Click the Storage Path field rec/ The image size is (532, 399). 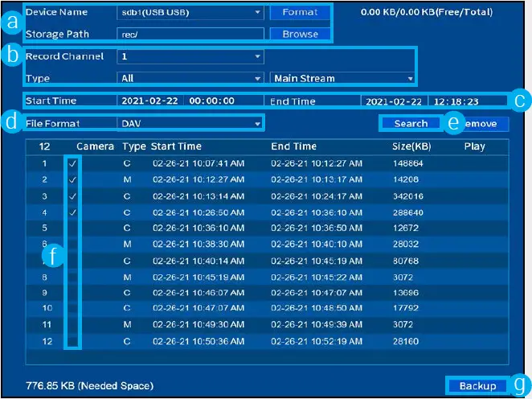(190, 35)
